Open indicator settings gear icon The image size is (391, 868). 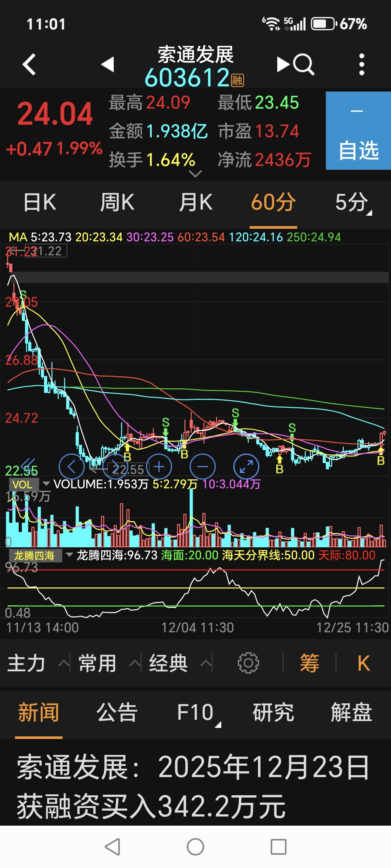click(248, 663)
